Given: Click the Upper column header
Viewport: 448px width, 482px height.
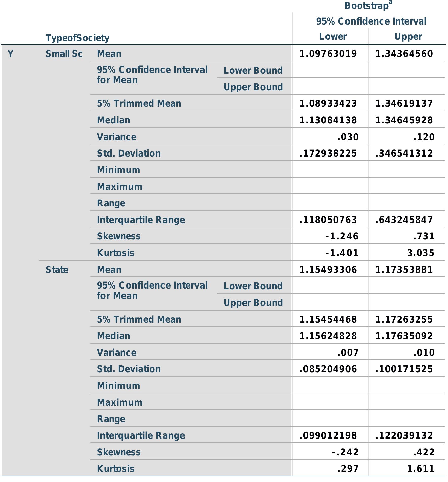Looking at the screenshot, I should pyautogui.click(x=408, y=37).
